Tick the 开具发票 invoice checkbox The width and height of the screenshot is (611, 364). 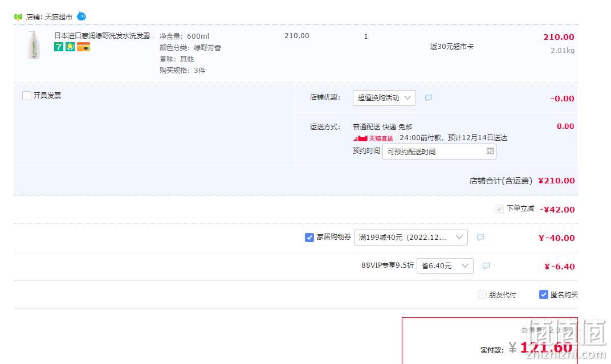coord(27,95)
